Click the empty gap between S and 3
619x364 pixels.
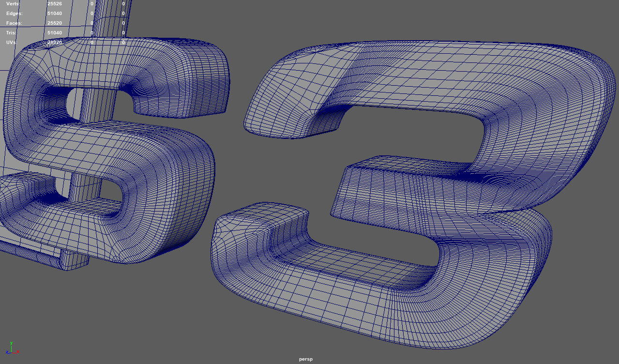tap(232, 160)
